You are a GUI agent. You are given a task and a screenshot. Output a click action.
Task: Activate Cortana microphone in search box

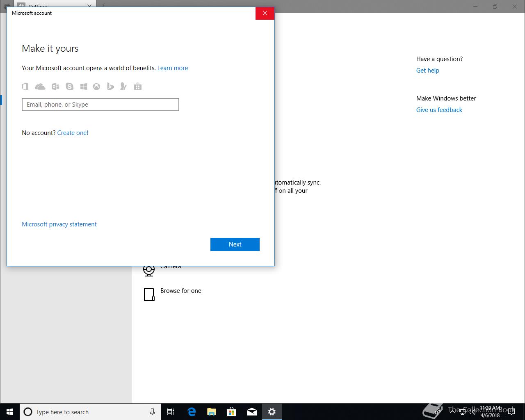point(152,412)
